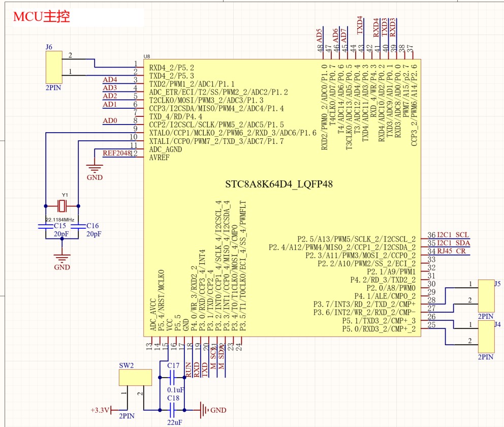Select the RXD net label below pin 19
Image resolution: width=504 pixels, height=427 pixels.
pyautogui.click(x=197, y=370)
